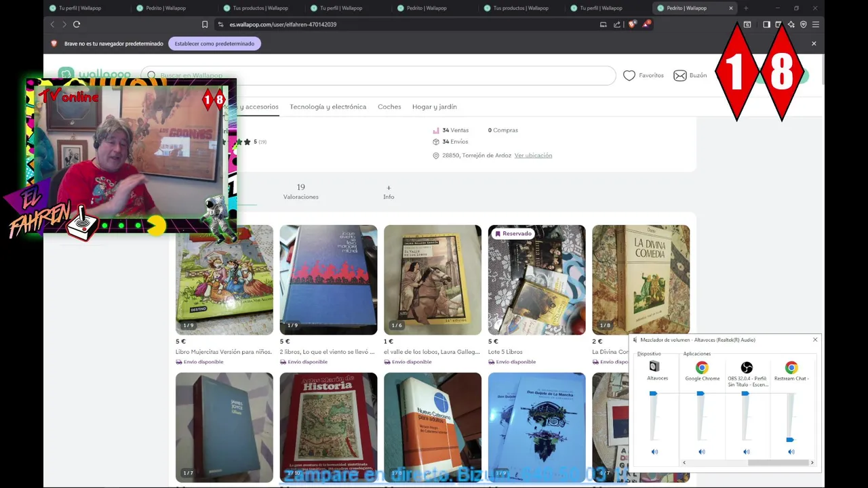Viewport: 868px width, 488px height.
Task: Bookmark this page using the bookmark icon
Action: tap(205, 24)
